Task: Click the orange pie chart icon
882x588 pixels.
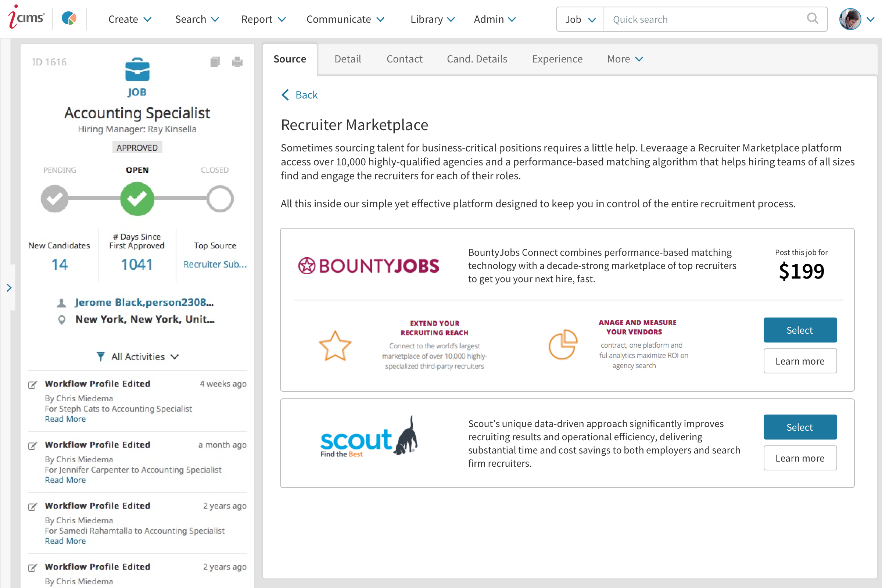Action: pyautogui.click(x=563, y=344)
